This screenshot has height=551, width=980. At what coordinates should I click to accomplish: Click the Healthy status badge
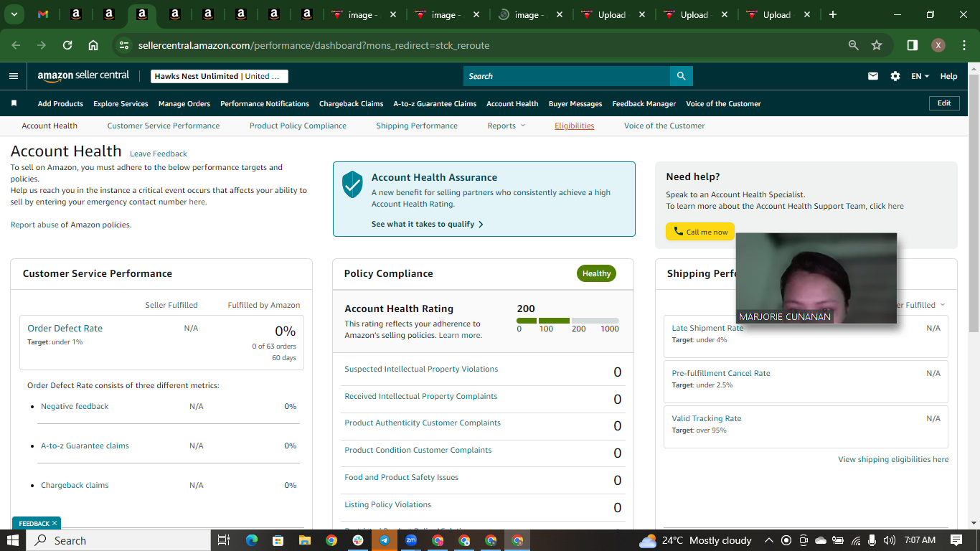596,273
